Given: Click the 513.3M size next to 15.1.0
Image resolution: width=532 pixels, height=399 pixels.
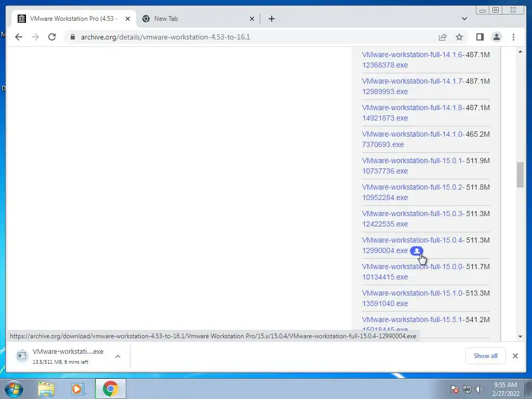Looking at the screenshot, I should point(478,293).
